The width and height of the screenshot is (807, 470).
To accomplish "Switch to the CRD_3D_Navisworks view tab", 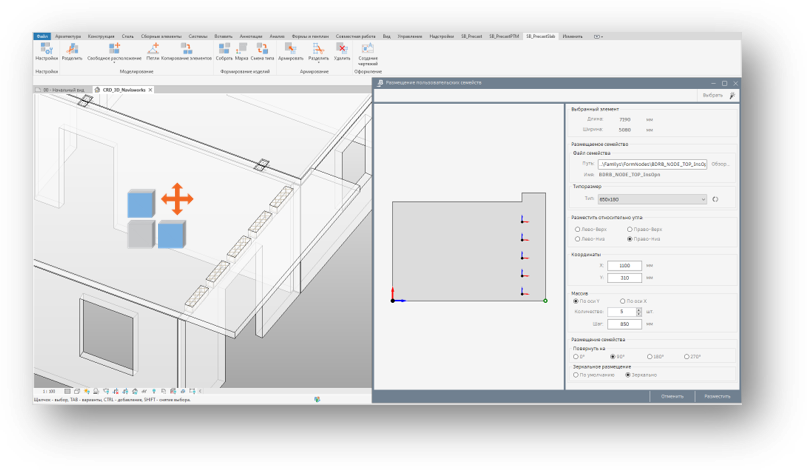I will pyautogui.click(x=123, y=90).
